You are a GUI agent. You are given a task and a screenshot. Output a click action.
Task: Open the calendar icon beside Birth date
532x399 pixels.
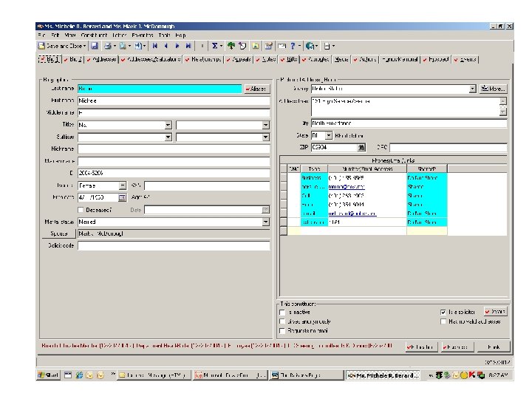click(x=122, y=197)
